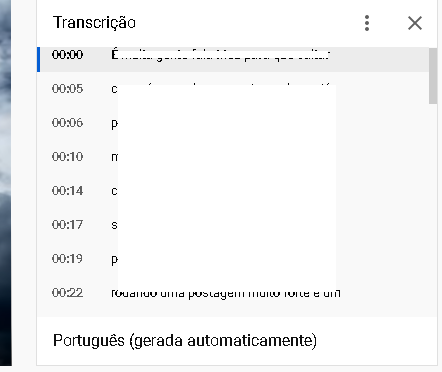
Task: Seek video to the 00:10 timestamp
Action: 67,157
